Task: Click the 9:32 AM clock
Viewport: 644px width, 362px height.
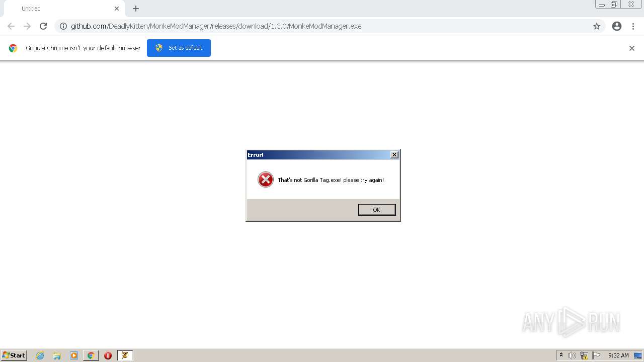Action: 618,355
